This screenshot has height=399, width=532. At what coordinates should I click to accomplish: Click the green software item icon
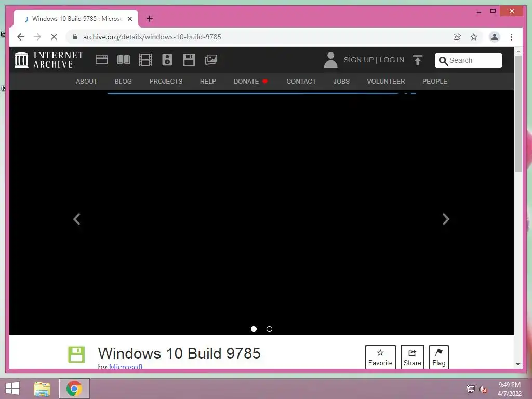(76, 354)
